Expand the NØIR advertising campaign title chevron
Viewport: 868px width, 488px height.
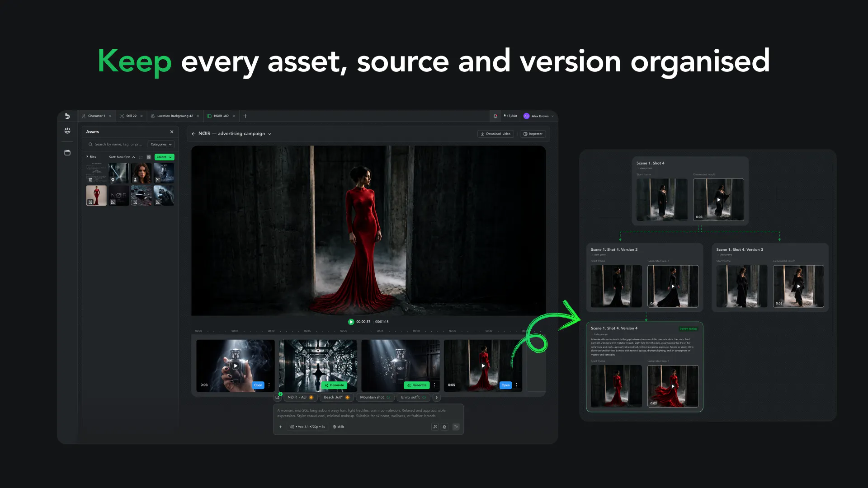coord(269,134)
